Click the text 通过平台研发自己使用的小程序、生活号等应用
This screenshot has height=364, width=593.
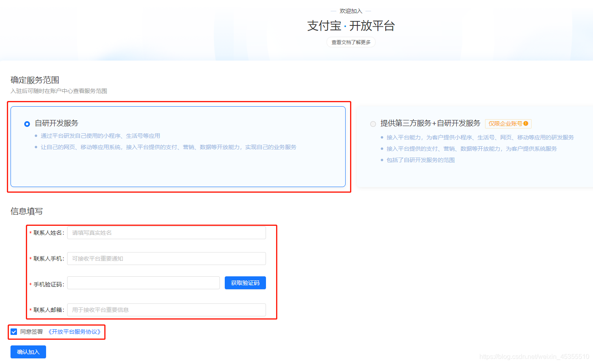(100, 136)
